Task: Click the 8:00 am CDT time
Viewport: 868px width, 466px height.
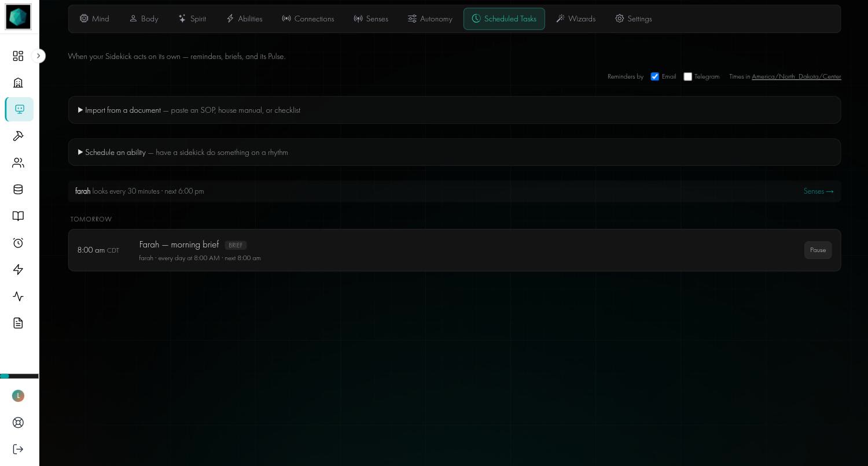Action: 98,250
